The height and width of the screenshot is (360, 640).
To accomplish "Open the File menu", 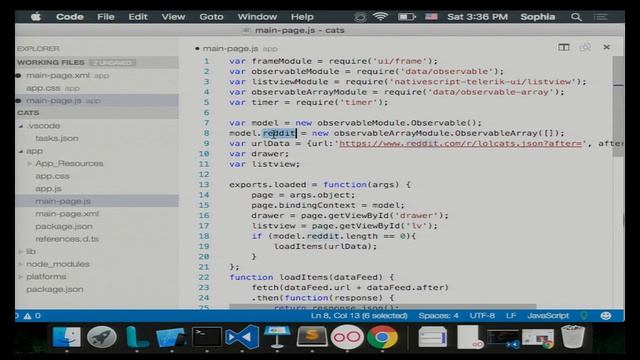I will tap(106, 17).
